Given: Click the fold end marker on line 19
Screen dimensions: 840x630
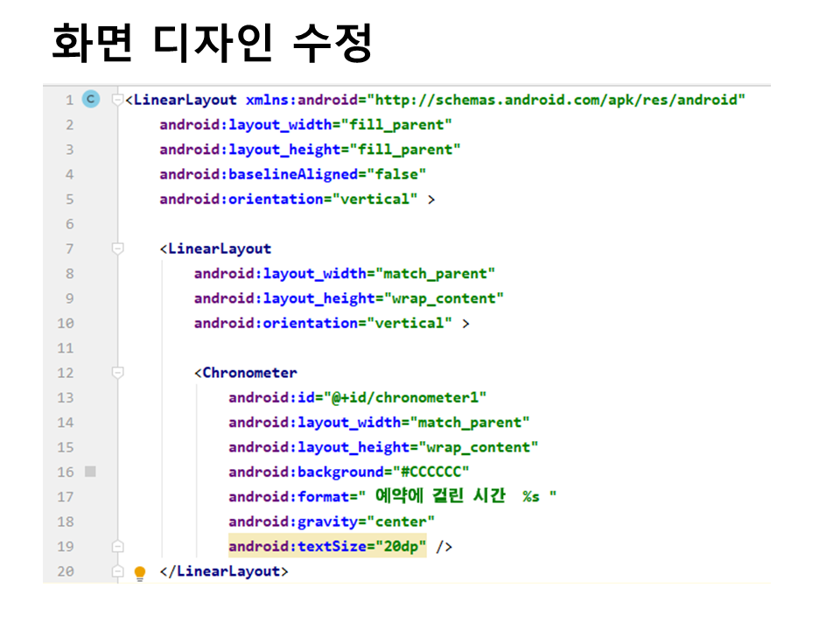Looking at the screenshot, I should tap(118, 547).
